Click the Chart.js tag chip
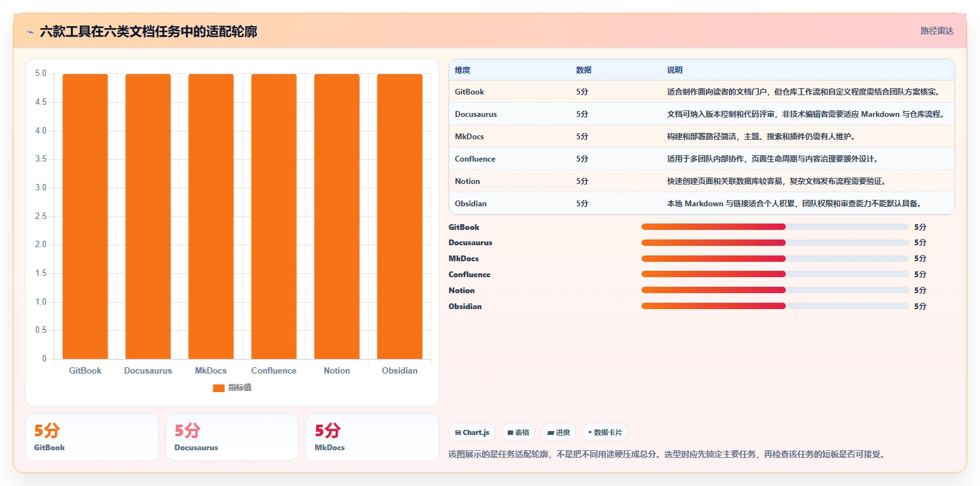 point(472,432)
